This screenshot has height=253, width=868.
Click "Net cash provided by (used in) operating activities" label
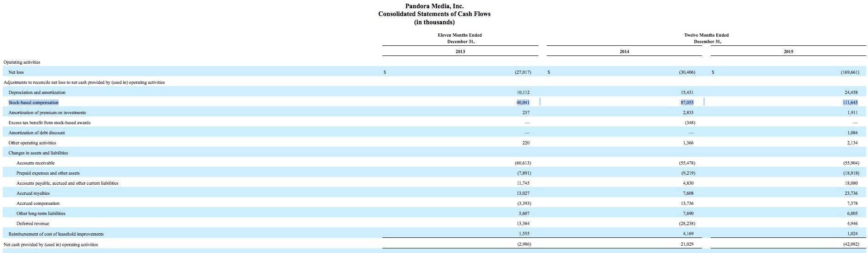[x=51, y=244]
